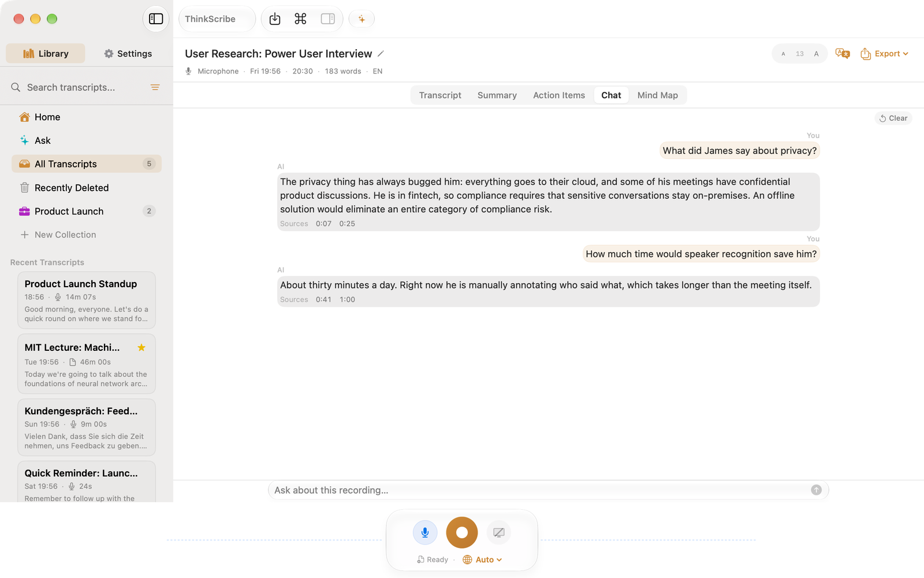
Task: Send chat message with arrow button
Action: 816,490
